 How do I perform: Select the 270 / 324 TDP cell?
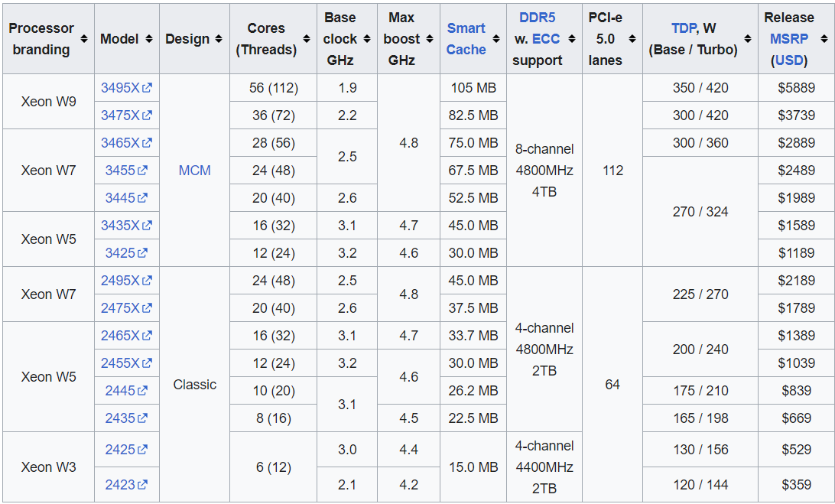click(700, 212)
